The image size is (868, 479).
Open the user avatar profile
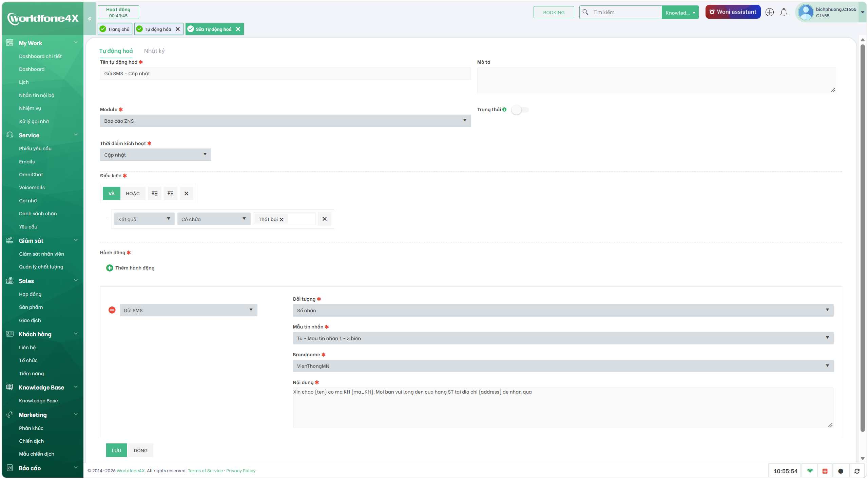pos(806,12)
